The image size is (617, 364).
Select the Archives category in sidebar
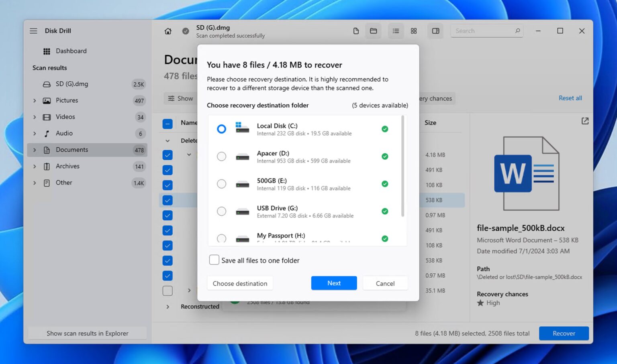point(67,166)
